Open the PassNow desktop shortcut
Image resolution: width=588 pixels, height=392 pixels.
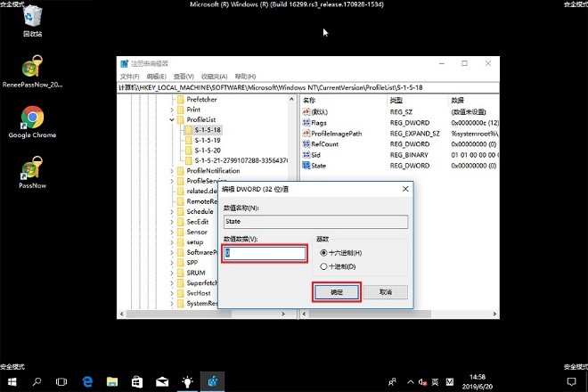32,173
